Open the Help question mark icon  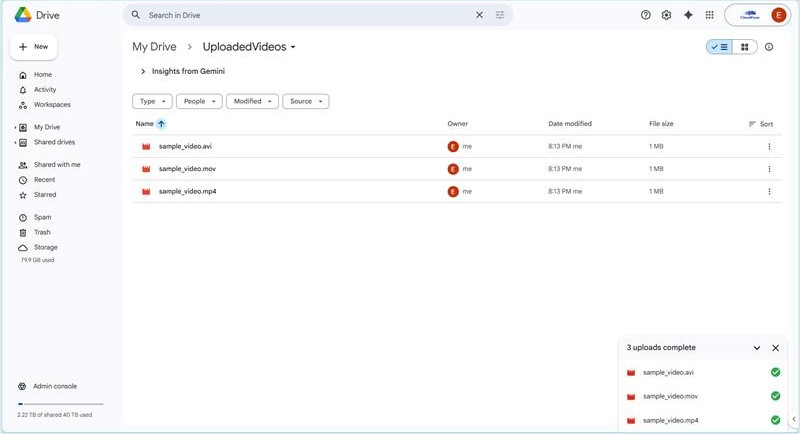pyautogui.click(x=645, y=15)
